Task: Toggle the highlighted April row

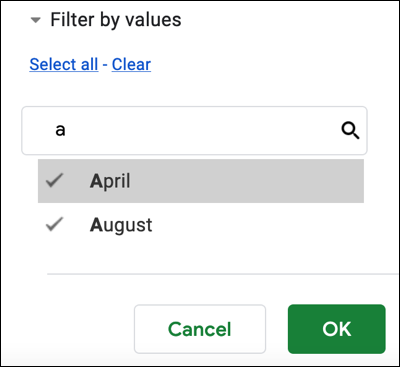Action: pyautogui.click(x=201, y=181)
